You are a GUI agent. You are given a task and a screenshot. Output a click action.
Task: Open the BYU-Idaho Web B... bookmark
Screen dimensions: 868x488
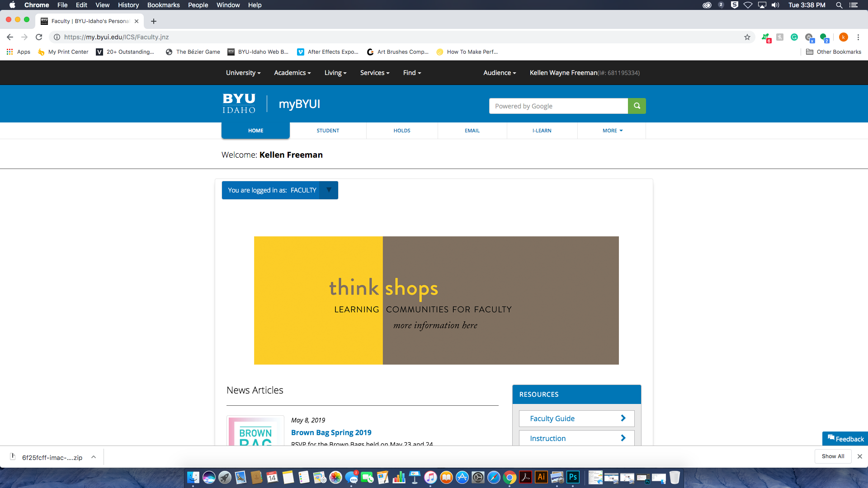258,52
